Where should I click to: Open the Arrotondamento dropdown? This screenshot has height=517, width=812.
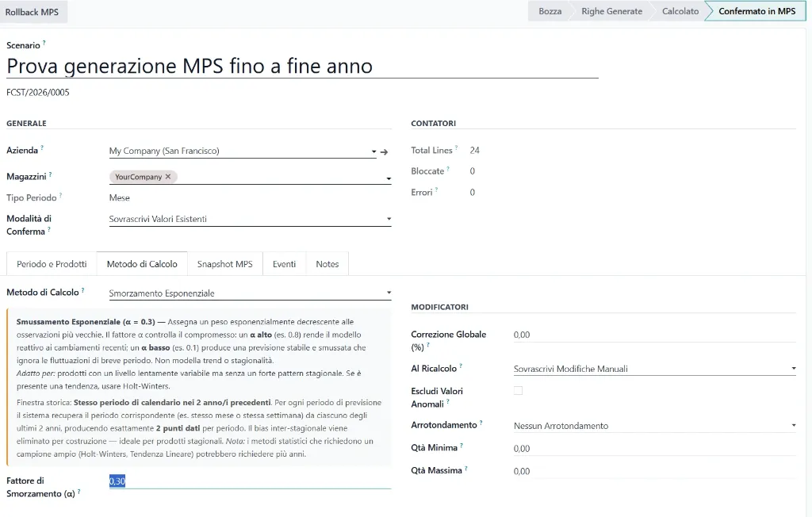pyautogui.click(x=793, y=425)
